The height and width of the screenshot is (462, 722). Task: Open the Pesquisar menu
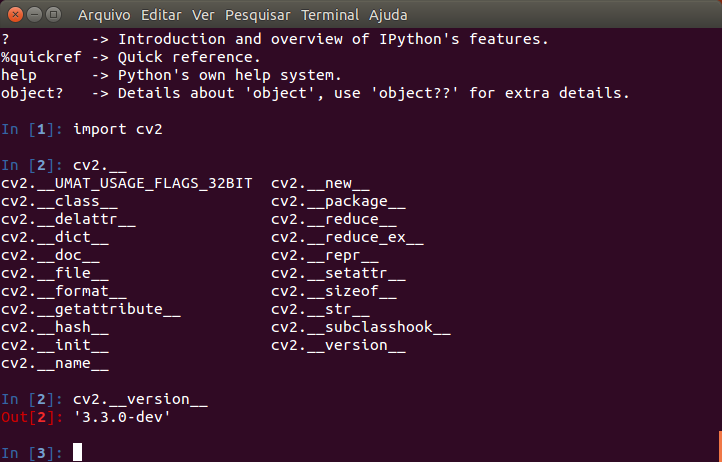[x=260, y=15]
